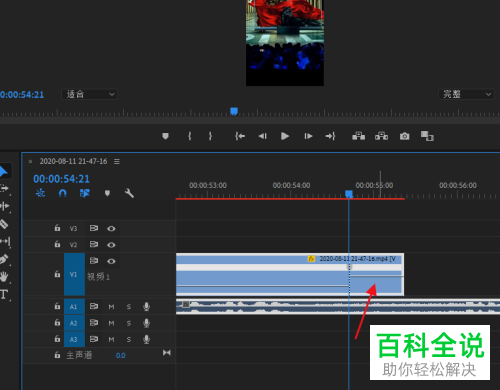Toggle A2 track targeting

click(x=74, y=323)
